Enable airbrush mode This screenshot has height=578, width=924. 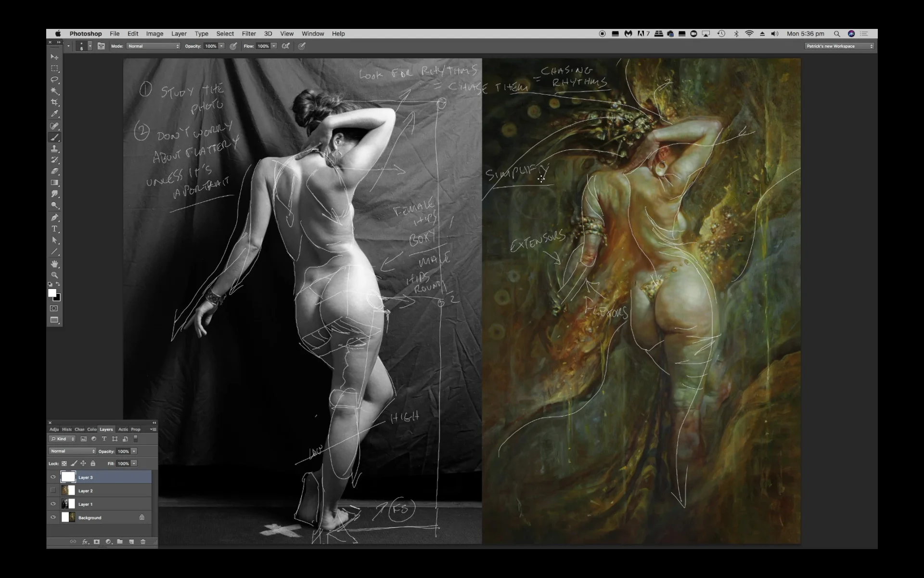click(286, 46)
